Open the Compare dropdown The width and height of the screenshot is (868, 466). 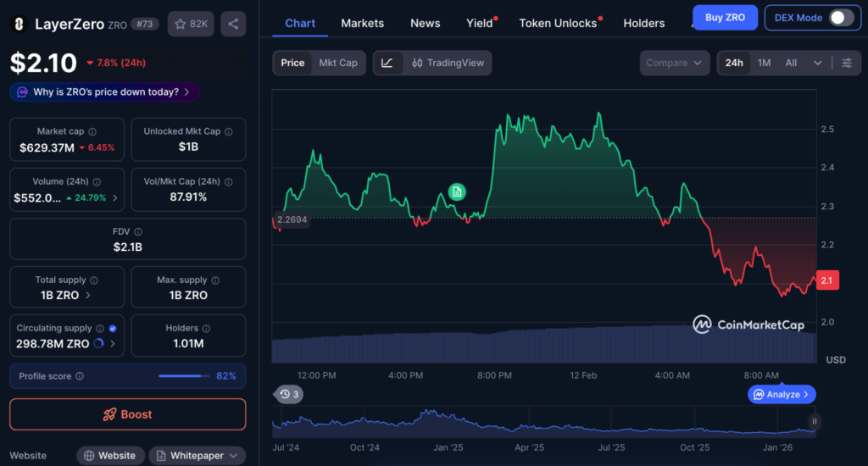click(x=675, y=63)
